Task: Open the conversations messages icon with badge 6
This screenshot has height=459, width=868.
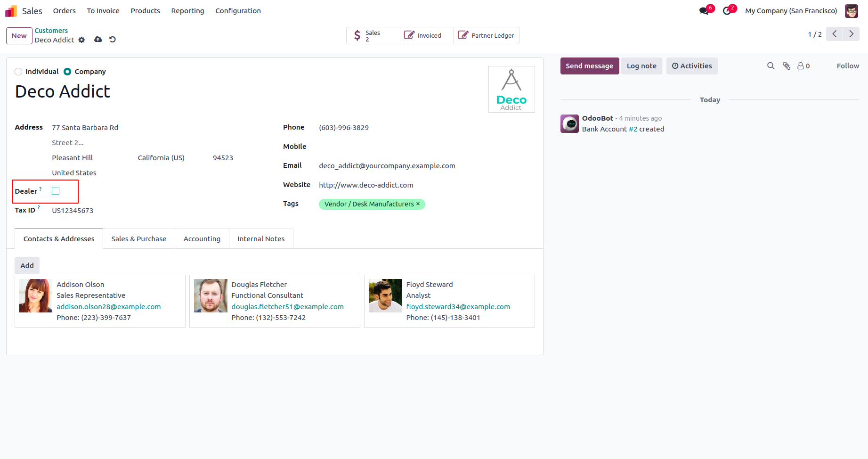Action: tap(705, 11)
